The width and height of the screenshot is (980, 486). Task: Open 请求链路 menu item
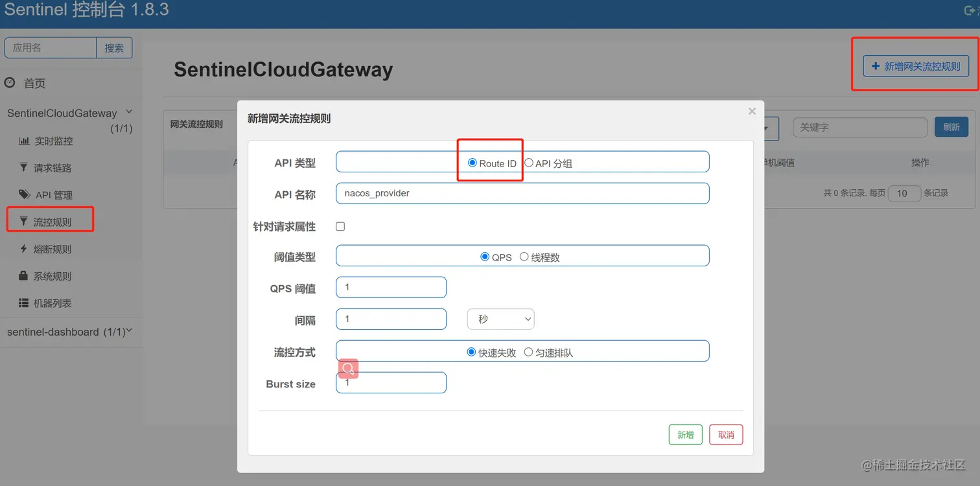(x=52, y=168)
